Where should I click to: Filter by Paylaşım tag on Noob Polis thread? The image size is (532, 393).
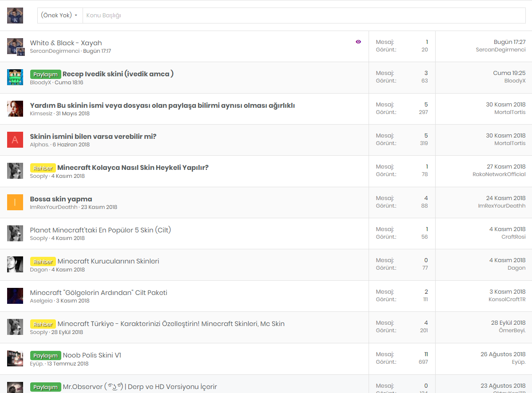point(45,356)
